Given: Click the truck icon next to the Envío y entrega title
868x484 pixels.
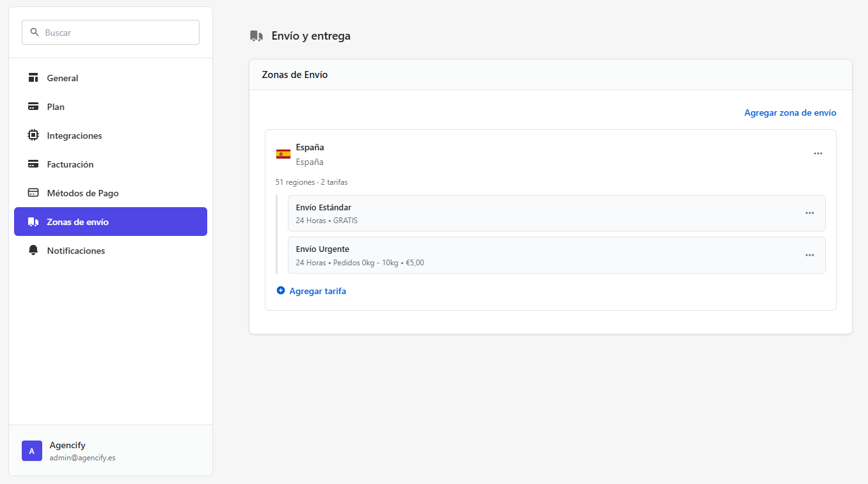Looking at the screenshot, I should click(x=256, y=36).
